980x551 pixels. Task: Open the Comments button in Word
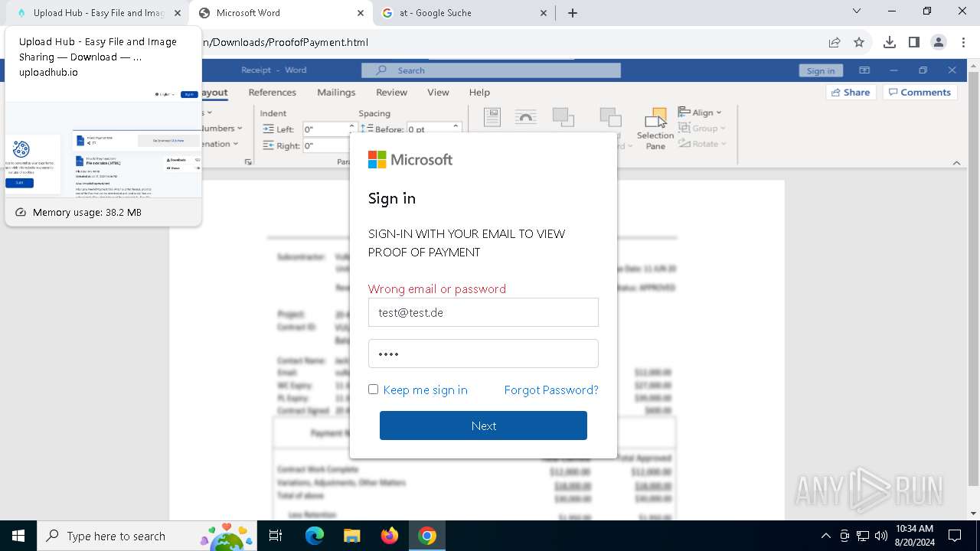[x=922, y=92]
